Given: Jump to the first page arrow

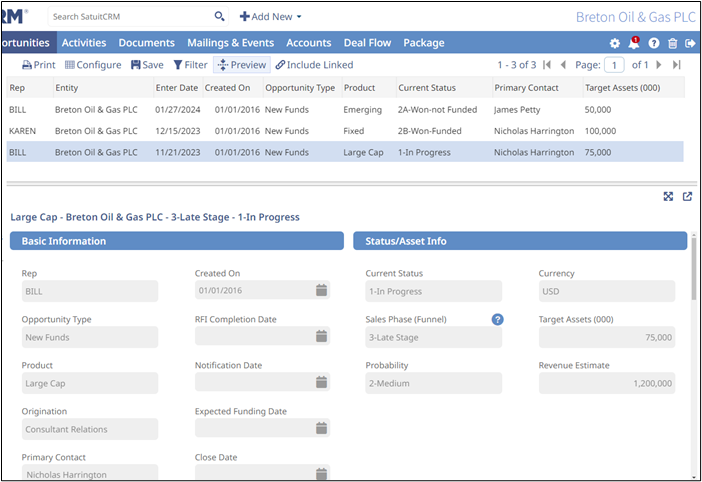Looking at the screenshot, I should coord(547,65).
